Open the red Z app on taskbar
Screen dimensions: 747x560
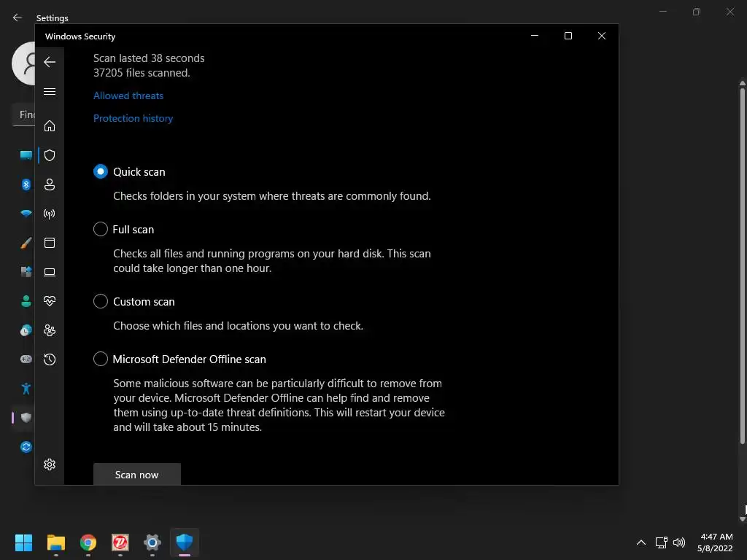pyautogui.click(x=120, y=542)
